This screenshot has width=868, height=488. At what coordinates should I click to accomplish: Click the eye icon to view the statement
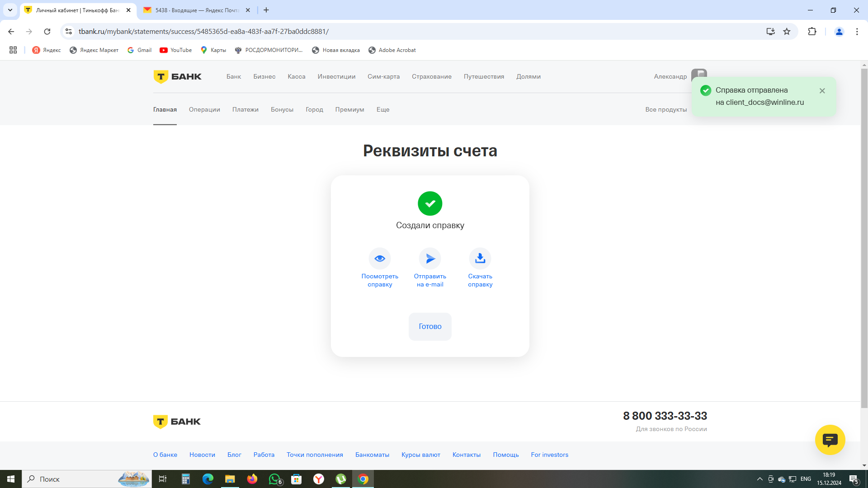[380, 258]
